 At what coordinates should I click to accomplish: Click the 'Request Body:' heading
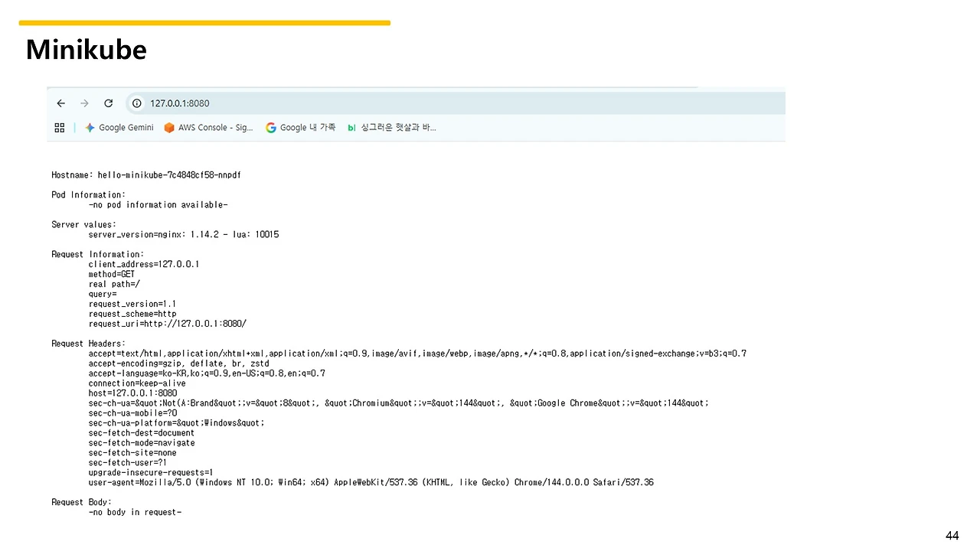[x=82, y=504]
